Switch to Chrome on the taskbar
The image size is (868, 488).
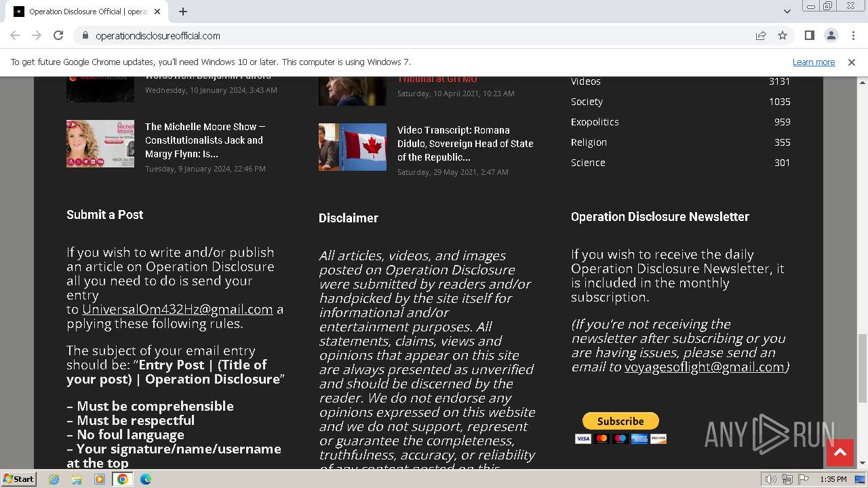point(123,479)
